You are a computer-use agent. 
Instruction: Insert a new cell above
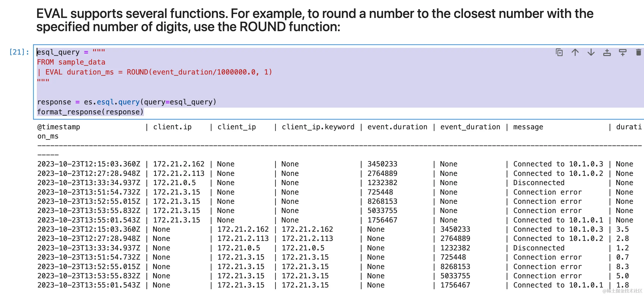607,52
